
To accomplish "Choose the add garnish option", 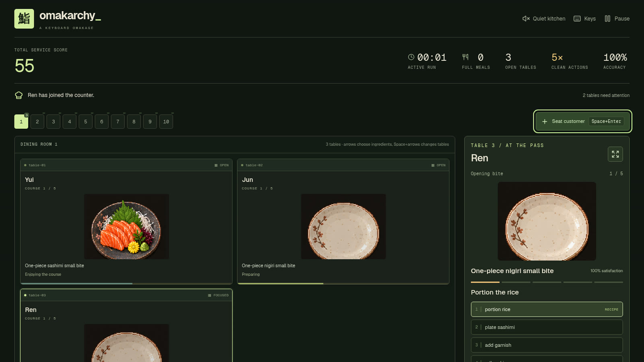I will click(547, 345).
